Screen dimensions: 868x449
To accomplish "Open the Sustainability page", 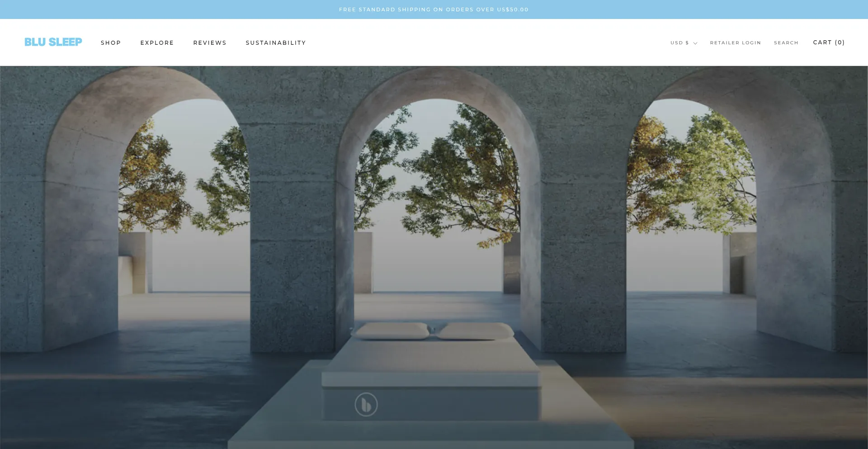I will [x=276, y=43].
